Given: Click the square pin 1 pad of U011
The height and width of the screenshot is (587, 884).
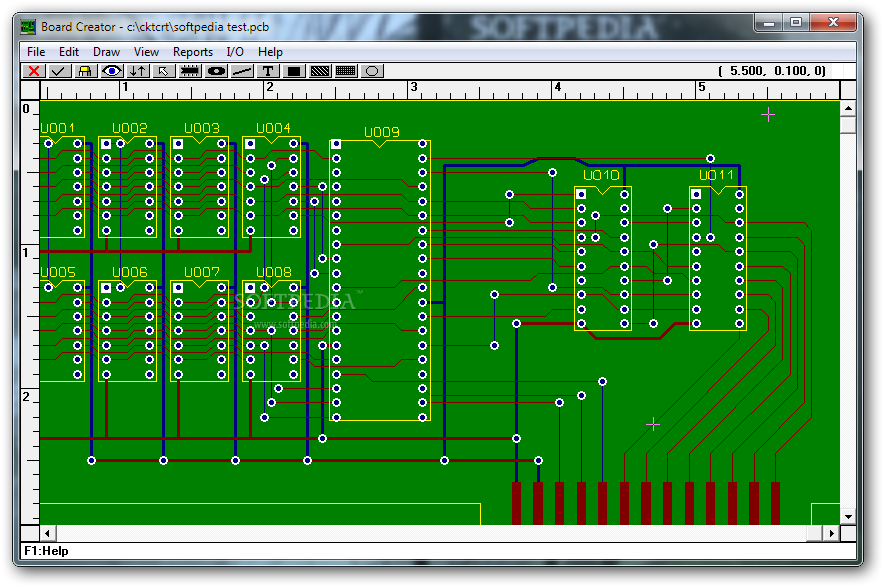Looking at the screenshot, I should [x=696, y=195].
